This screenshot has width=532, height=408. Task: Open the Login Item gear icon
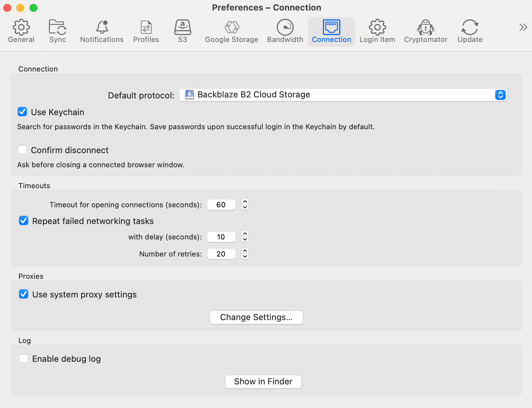point(377,27)
